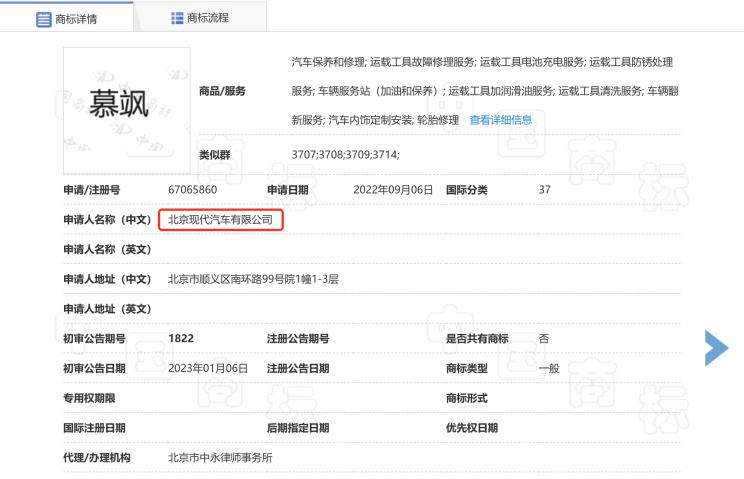This screenshot has height=479, width=744.
Task: Click the international class value 37
Action: point(544,189)
